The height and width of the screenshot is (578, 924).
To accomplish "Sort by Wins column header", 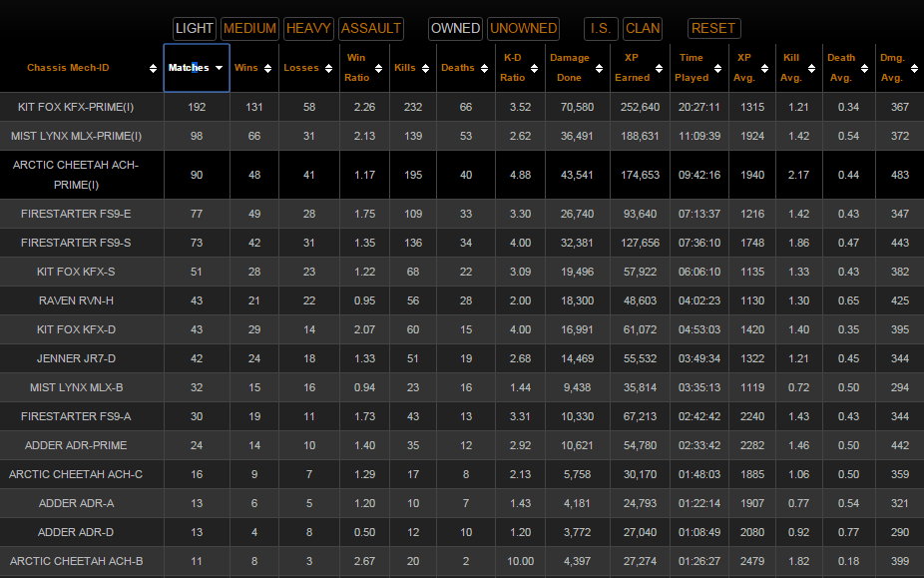I will click(269, 68).
